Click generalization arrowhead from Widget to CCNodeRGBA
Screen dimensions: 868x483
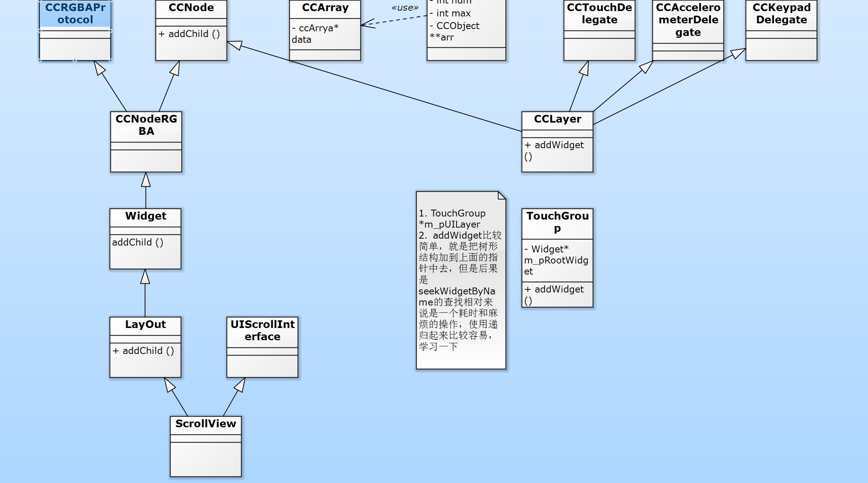pyautogui.click(x=146, y=179)
